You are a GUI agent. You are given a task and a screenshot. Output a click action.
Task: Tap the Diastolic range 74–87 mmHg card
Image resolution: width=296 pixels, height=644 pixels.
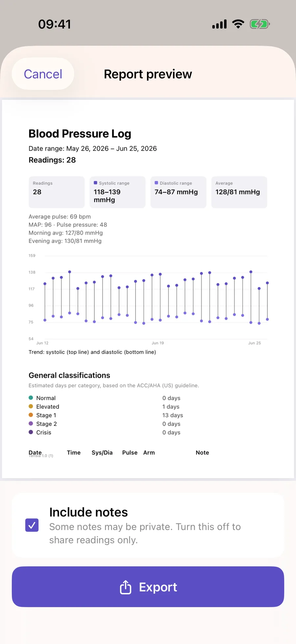[x=178, y=192]
